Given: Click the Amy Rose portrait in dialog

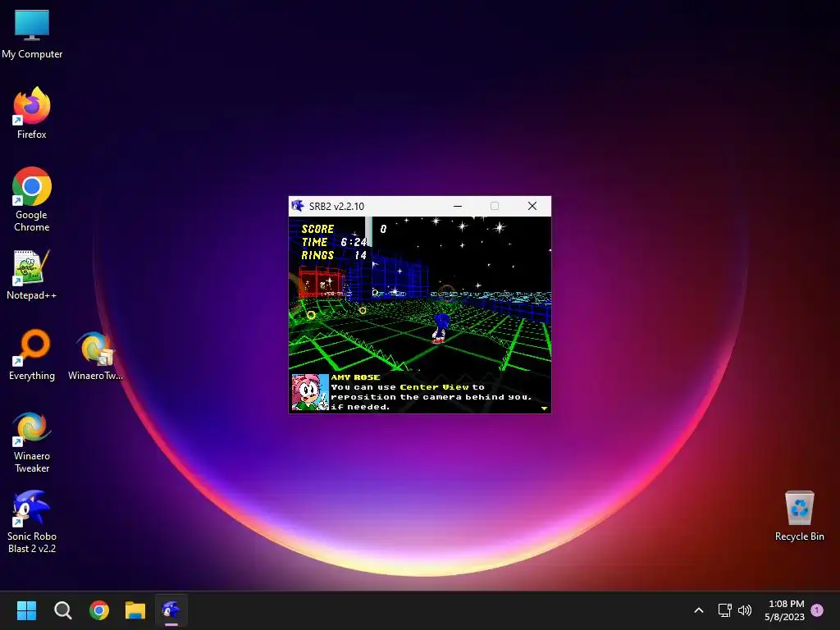Looking at the screenshot, I should (x=309, y=392).
